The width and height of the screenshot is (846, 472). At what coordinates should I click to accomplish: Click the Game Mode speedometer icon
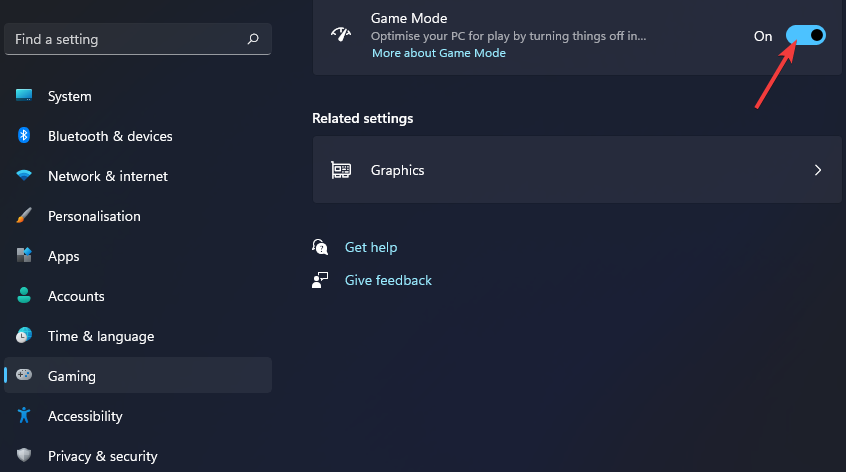click(x=341, y=35)
